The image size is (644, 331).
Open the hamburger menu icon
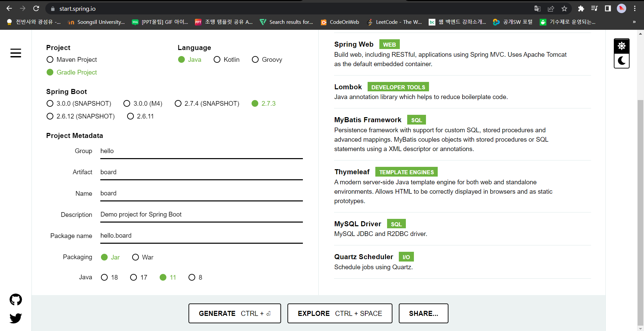click(16, 53)
